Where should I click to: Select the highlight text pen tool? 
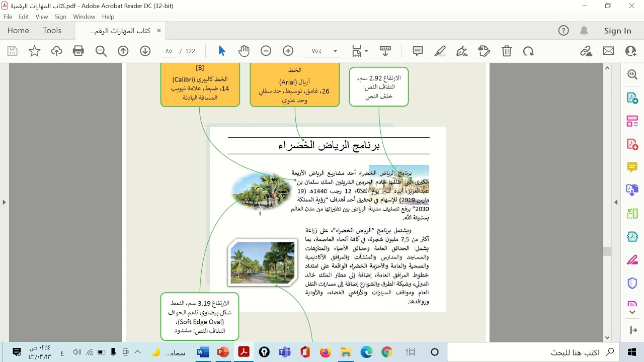click(440, 51)
